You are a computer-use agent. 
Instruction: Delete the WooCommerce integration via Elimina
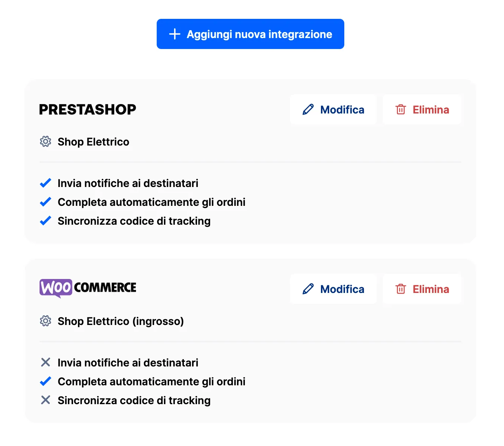[x=422, y=289]
